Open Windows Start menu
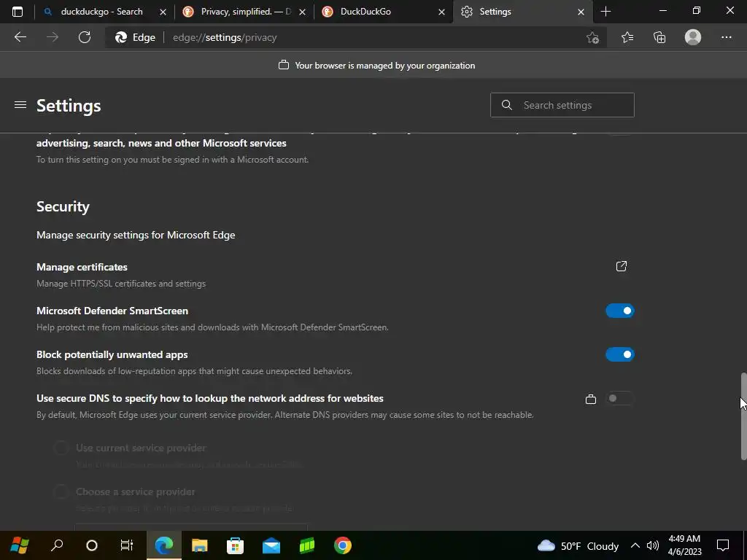 [x=20, y=545]
